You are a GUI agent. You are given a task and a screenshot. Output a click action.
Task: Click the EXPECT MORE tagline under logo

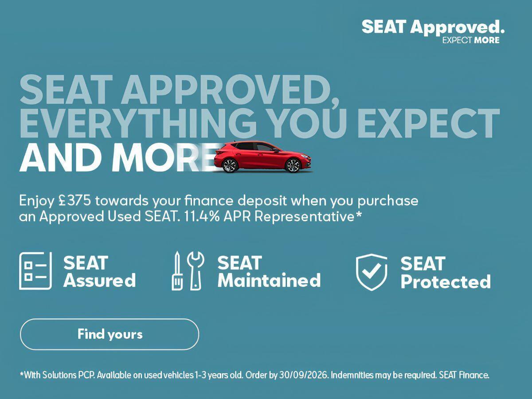coord(471,40)
